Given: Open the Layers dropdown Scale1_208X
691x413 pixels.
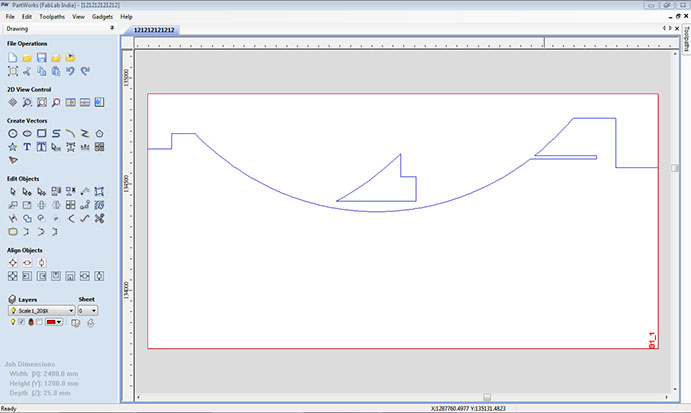Looking at the screenshot, I should pos(41,311).
